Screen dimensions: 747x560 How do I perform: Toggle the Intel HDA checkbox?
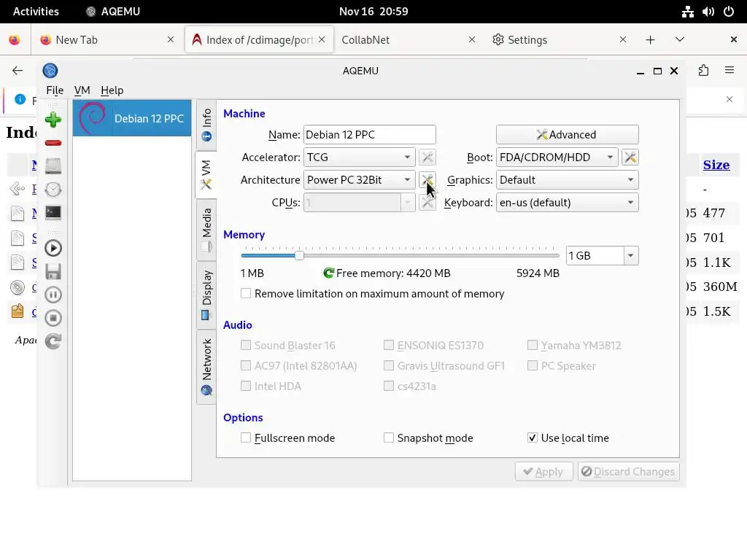[x=246, y=386]
